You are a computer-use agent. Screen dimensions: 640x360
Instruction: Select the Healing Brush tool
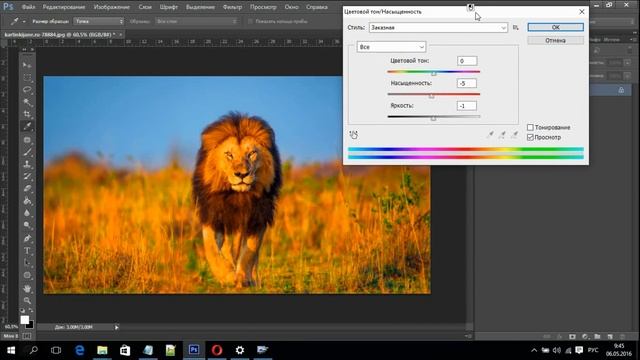(x=27, y=140)
